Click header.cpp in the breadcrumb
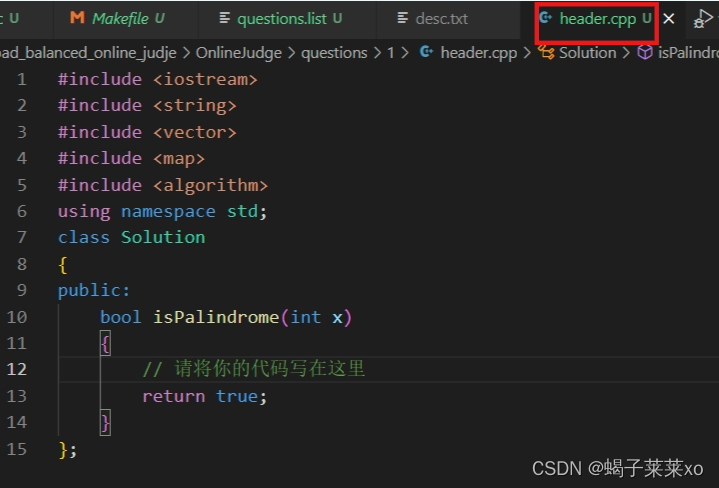Image resolution: width=719 pixels, height=488 pixels. (x=478, y=53)
